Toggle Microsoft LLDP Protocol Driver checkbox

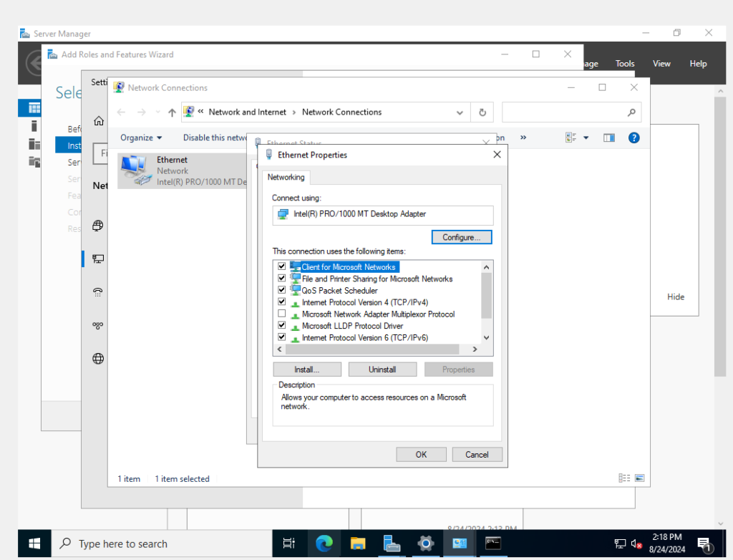(281, 324)
